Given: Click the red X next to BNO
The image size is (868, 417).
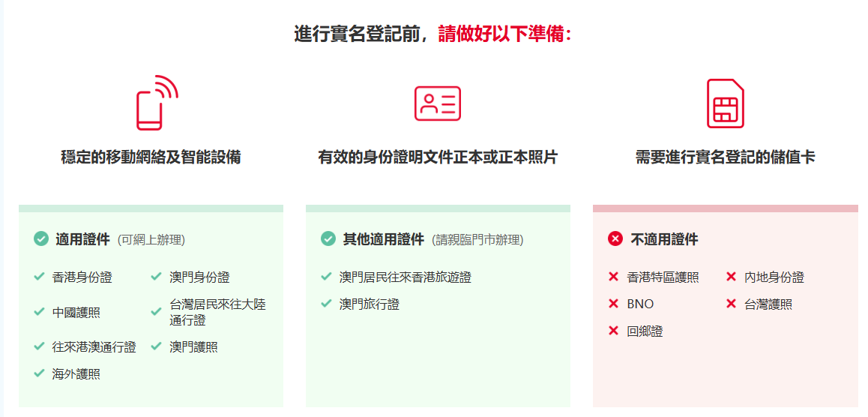Looking at the screenshot, I should [613, 304].
